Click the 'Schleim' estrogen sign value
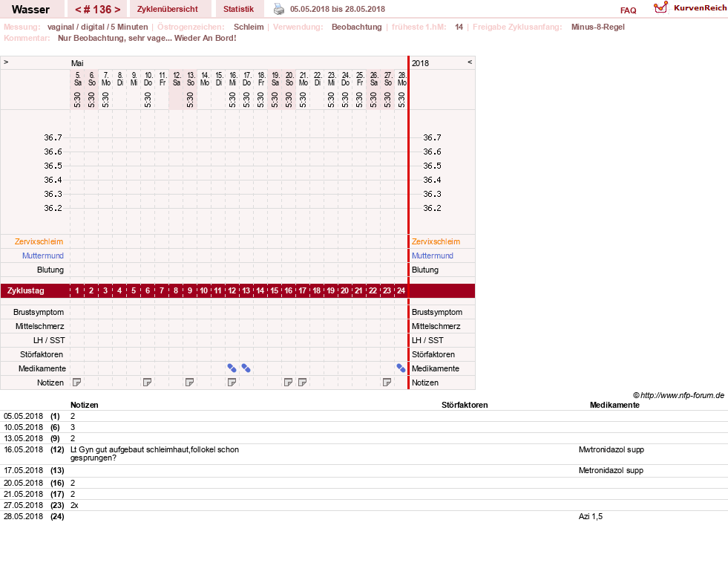The height and width of the screenshot is (563, 728). [x=249, y=27]
